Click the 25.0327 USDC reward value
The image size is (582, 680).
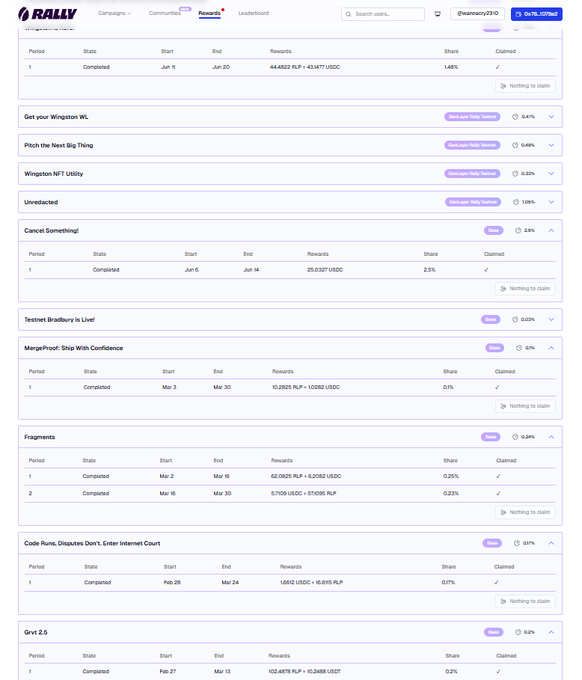point(325,270)
